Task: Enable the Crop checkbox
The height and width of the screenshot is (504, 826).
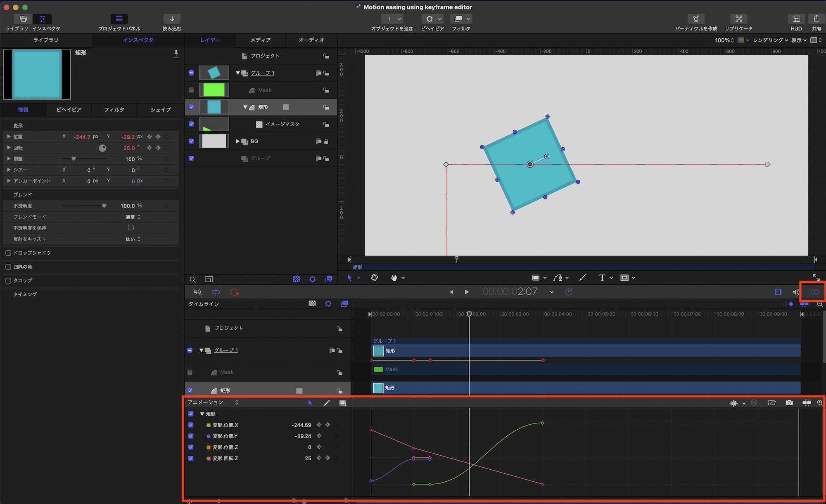Action: (8, 280)
